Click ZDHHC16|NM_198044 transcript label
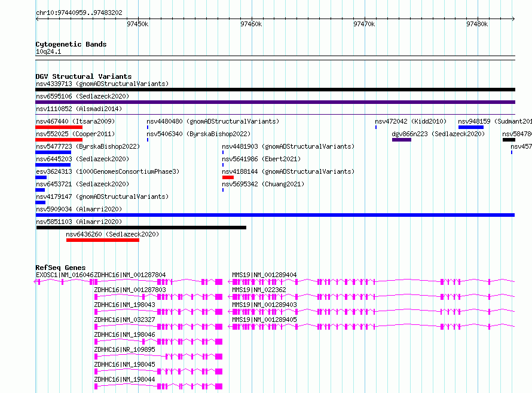532x393 pixels. (x=124, y=379)
